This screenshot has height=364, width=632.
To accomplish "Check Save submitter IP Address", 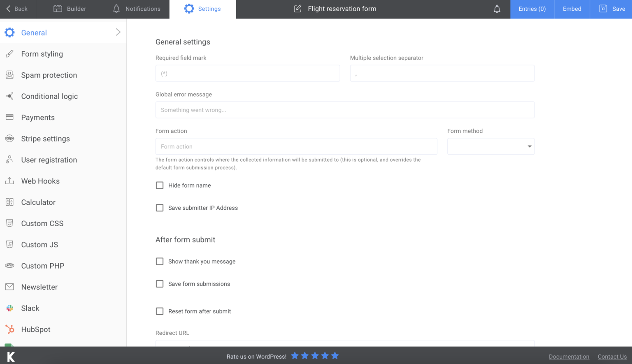I will click(160, 208).
